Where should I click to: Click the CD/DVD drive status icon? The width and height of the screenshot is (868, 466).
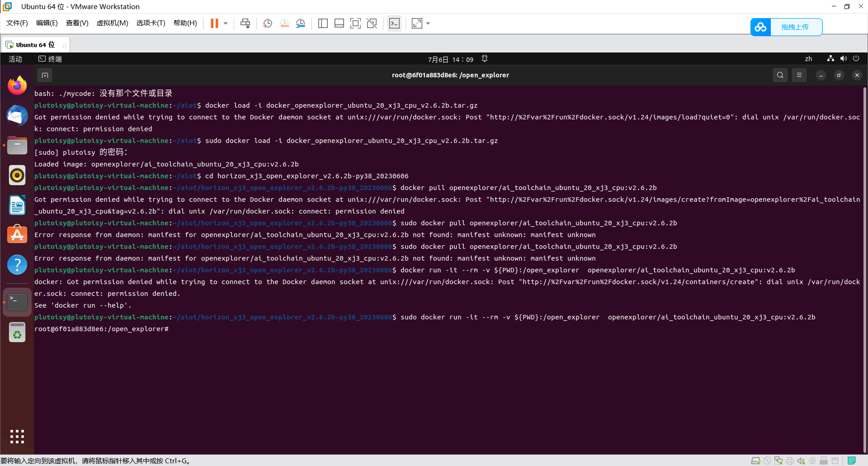[x=767, y=461]
